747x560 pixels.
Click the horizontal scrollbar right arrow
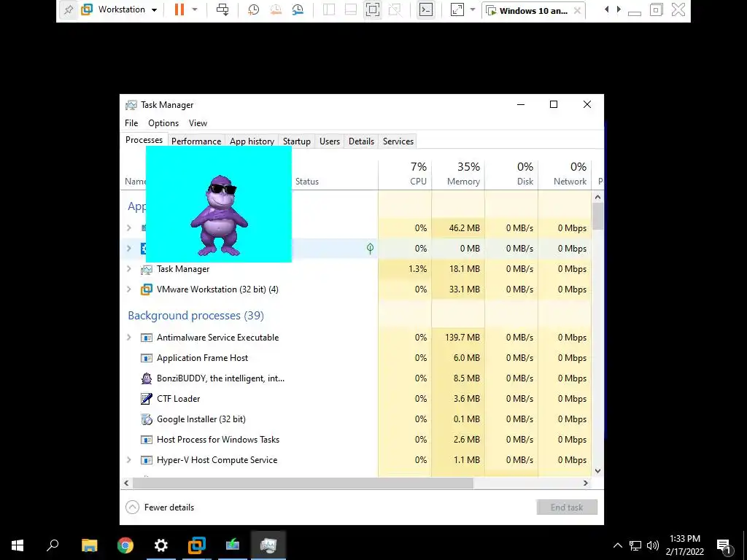(x=586, y=483)
